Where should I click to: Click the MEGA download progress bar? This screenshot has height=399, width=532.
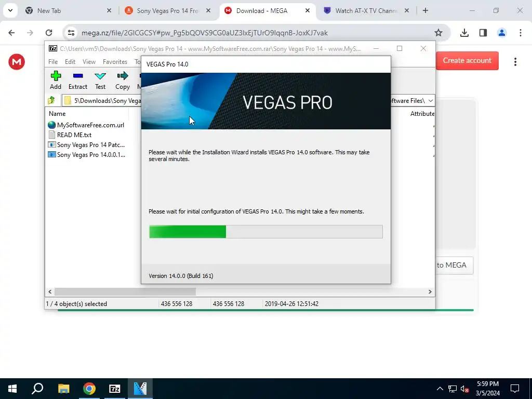tap(265, 310)
